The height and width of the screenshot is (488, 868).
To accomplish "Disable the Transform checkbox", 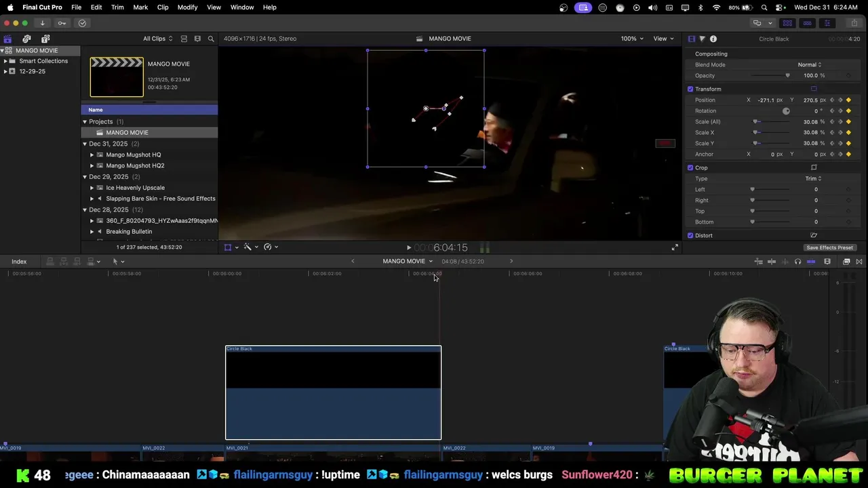I will tap(690, 89).
